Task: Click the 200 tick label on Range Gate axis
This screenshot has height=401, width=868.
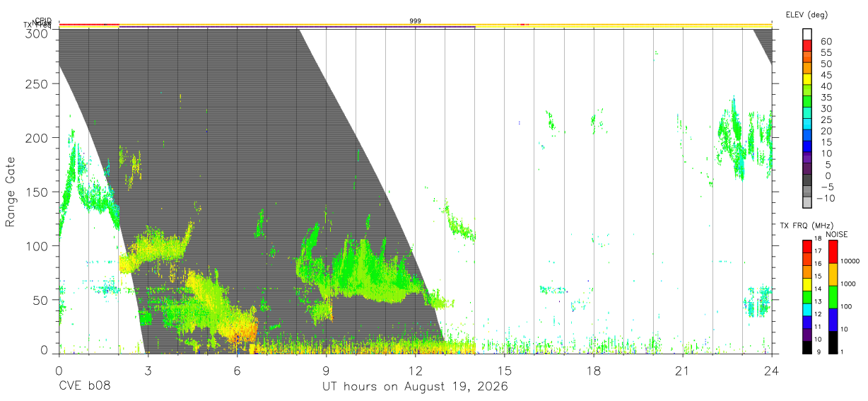Action: pyautogui.click(x=37, y=138)
